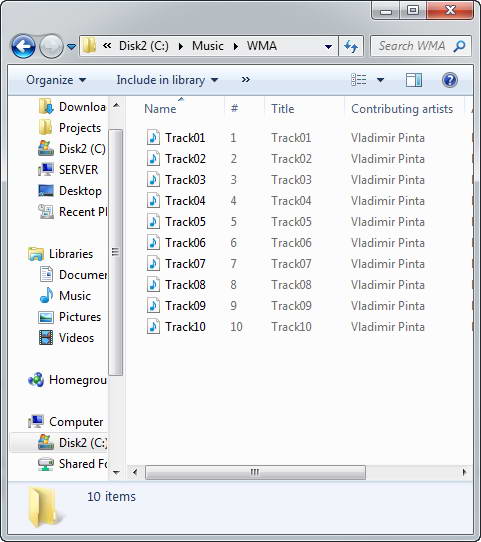Open the view options dropdown arrow
Screen dimensions: 481x542
point(380,80)
